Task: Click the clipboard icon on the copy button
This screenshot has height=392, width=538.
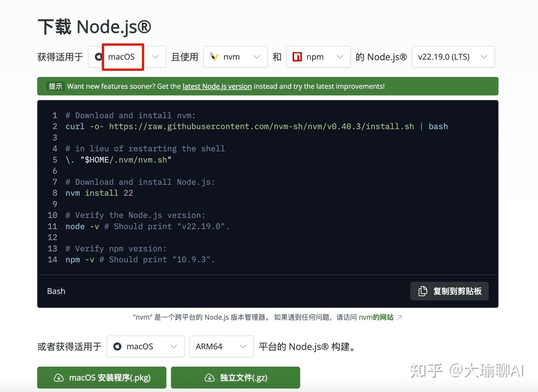Action: (x=423, y=291)
